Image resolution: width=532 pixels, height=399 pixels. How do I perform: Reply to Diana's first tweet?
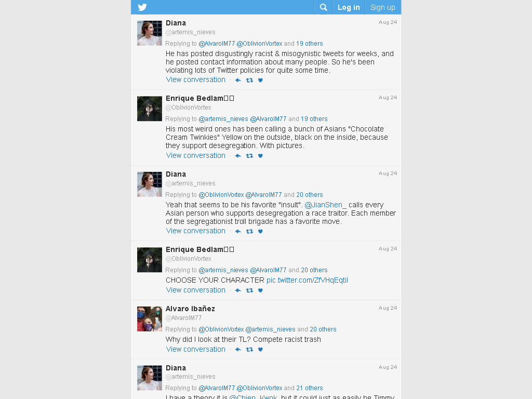pos(238,80)
